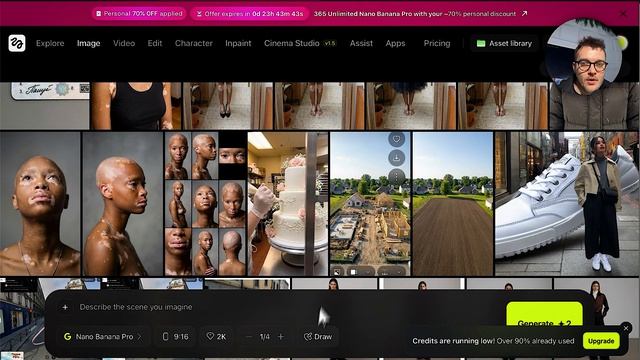Screen dimensions: 640x360
Task: Open the Explore tab
Action: pos(50,43)
